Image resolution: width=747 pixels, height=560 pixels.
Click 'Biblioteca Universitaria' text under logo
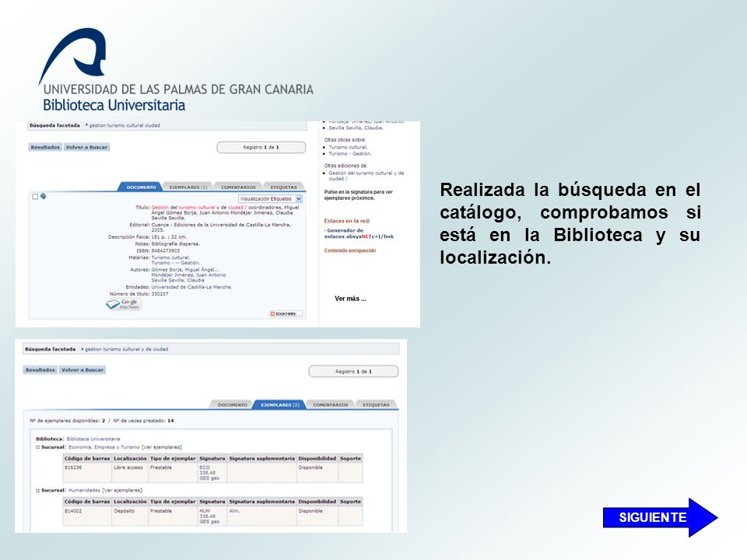[114, 105]
